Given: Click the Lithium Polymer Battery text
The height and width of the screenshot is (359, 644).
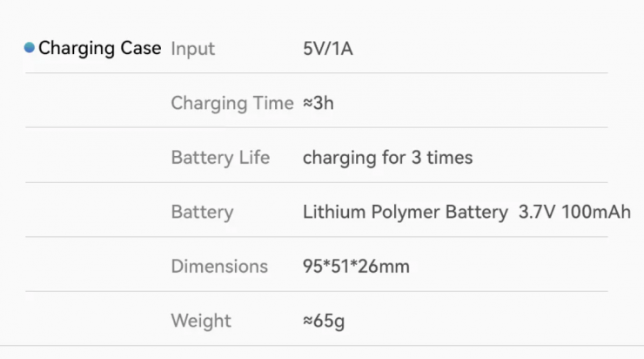Looking at the screenshot, I should pyautogui.click(x=405, y=212).
